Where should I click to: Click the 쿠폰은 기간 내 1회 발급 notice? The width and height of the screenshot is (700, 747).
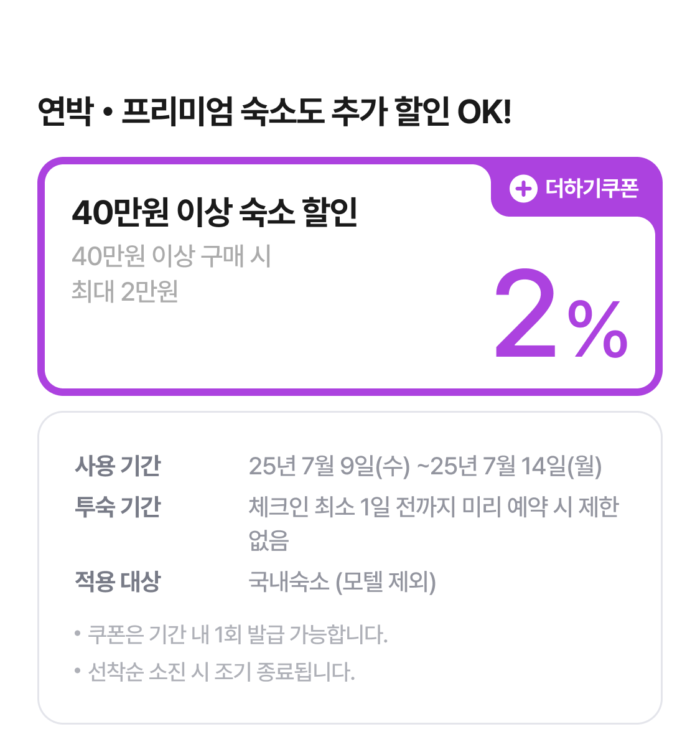tap(237, 635)
